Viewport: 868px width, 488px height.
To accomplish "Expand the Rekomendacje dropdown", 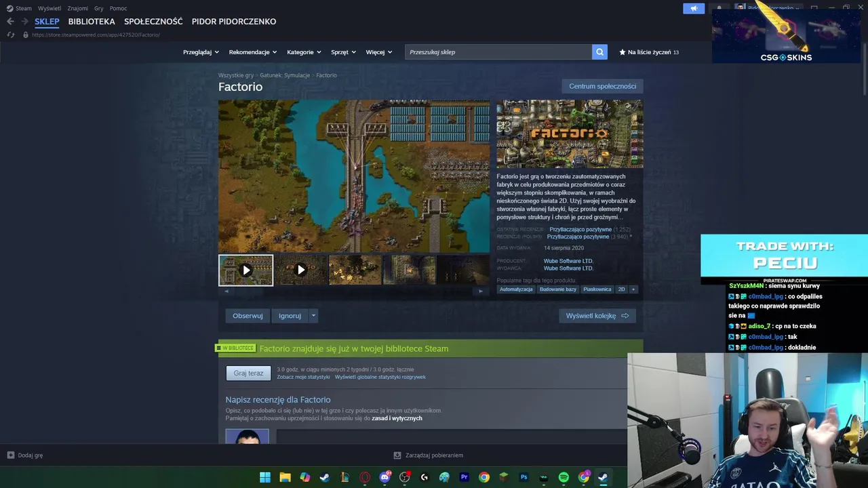I will (253, 52).
